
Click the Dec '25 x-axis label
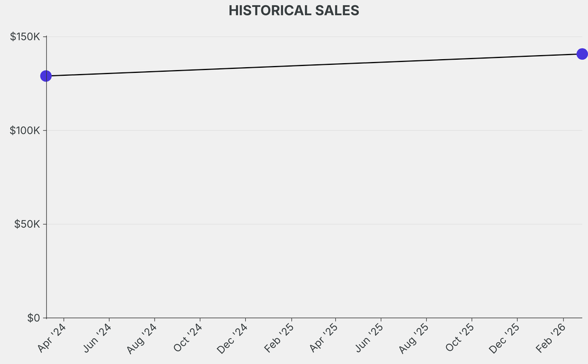pos(505,338)
